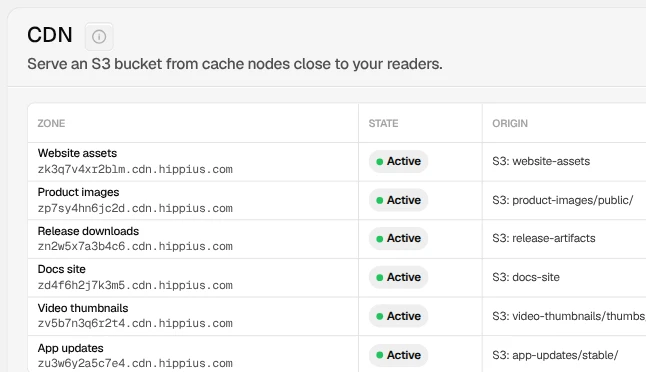Click the ORIGIN column header
Viewport: 646px width, 372px height.
(510, 124)
